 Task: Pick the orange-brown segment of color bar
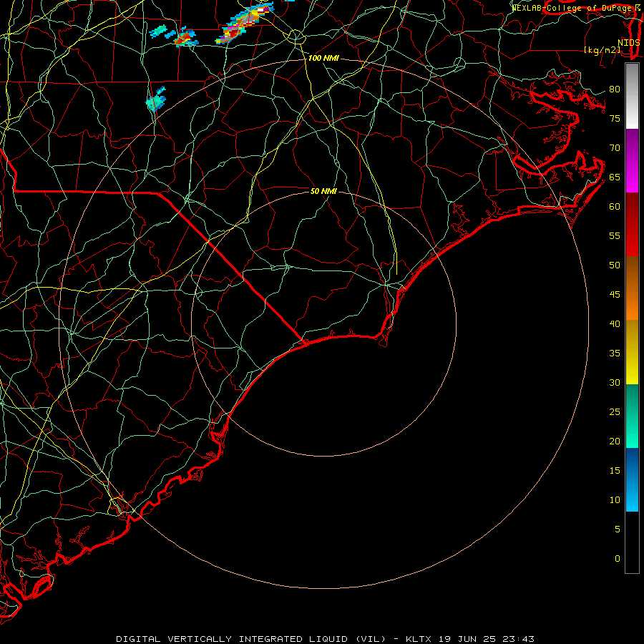coord(632,288)
